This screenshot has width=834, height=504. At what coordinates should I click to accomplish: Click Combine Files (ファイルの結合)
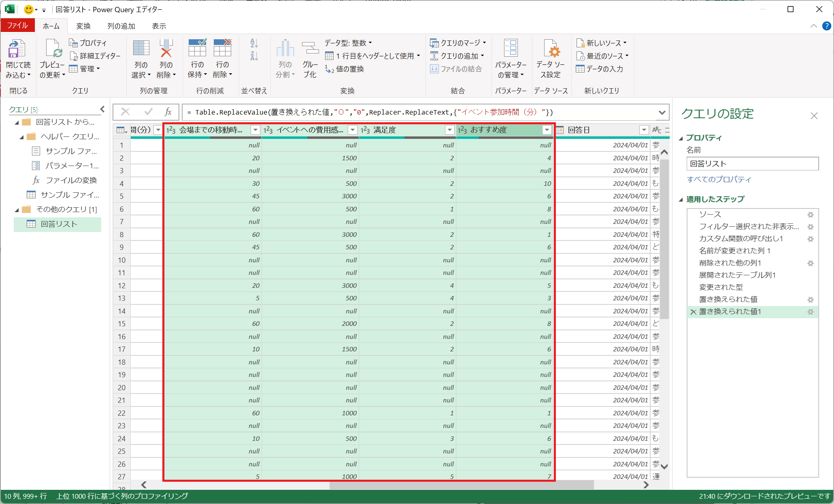tap(456, 69)
